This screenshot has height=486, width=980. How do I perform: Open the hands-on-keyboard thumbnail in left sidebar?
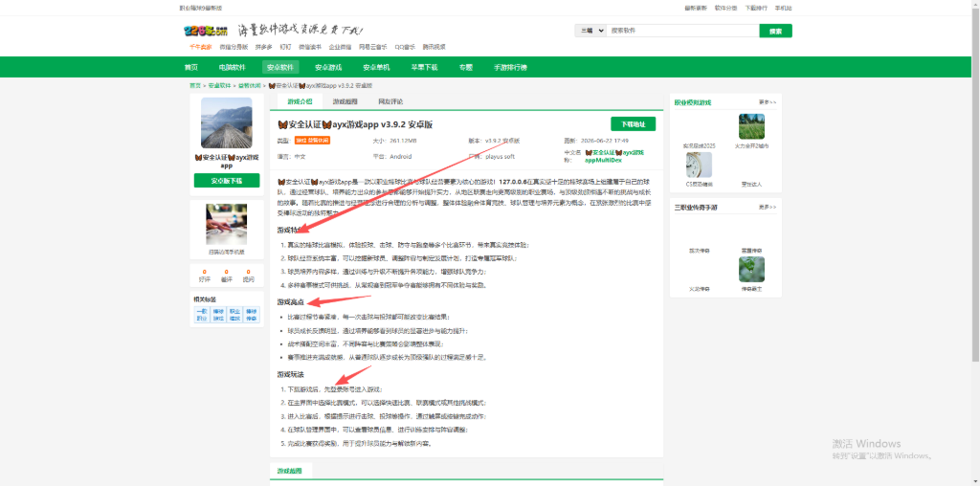tap(226, 224)
